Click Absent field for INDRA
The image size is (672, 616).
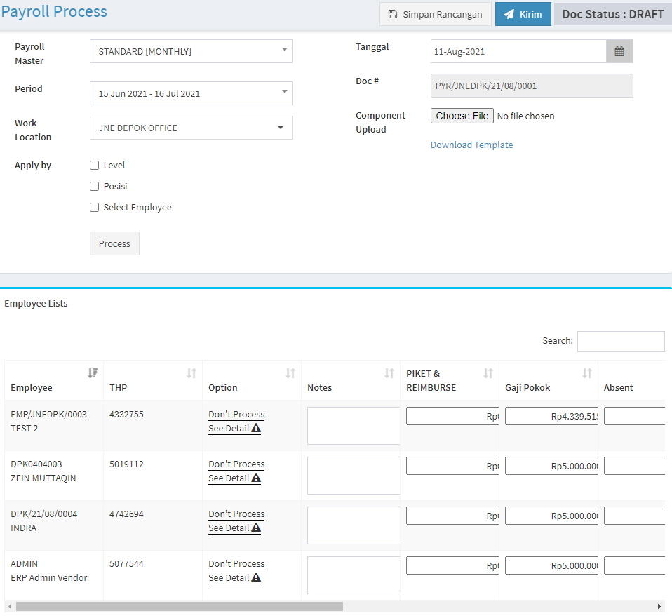pos(634,516)
